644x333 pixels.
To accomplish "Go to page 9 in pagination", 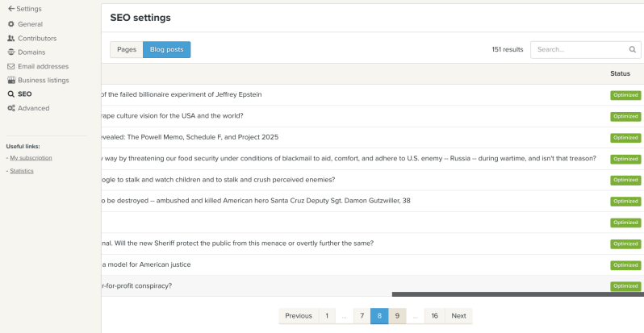I will point(397,316).
